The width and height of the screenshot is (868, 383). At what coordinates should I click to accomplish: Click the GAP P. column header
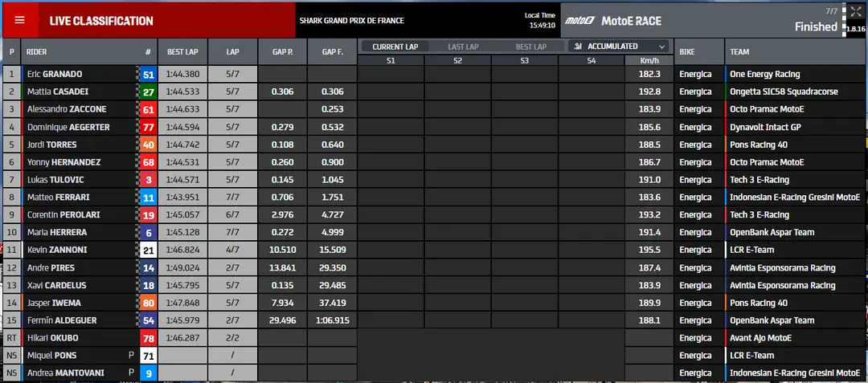pos(282,52)
